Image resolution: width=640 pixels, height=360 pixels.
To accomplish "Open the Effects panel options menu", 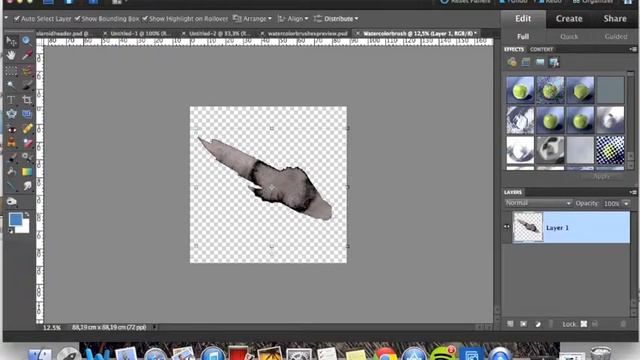I will tap(633, 49).
